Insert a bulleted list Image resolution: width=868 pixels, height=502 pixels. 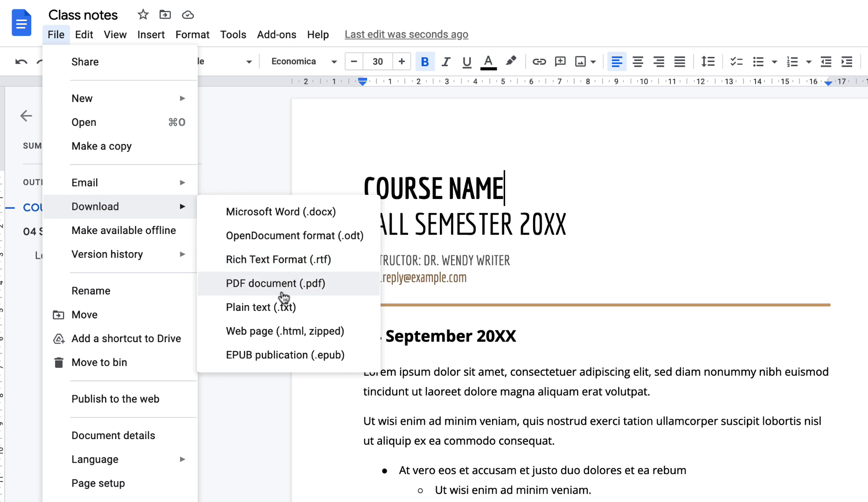click(758, 62)
